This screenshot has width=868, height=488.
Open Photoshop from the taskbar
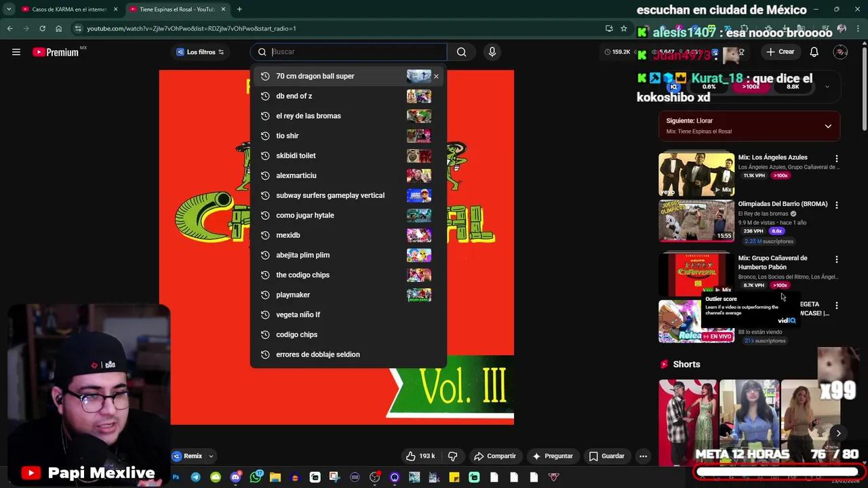(176, 477)
